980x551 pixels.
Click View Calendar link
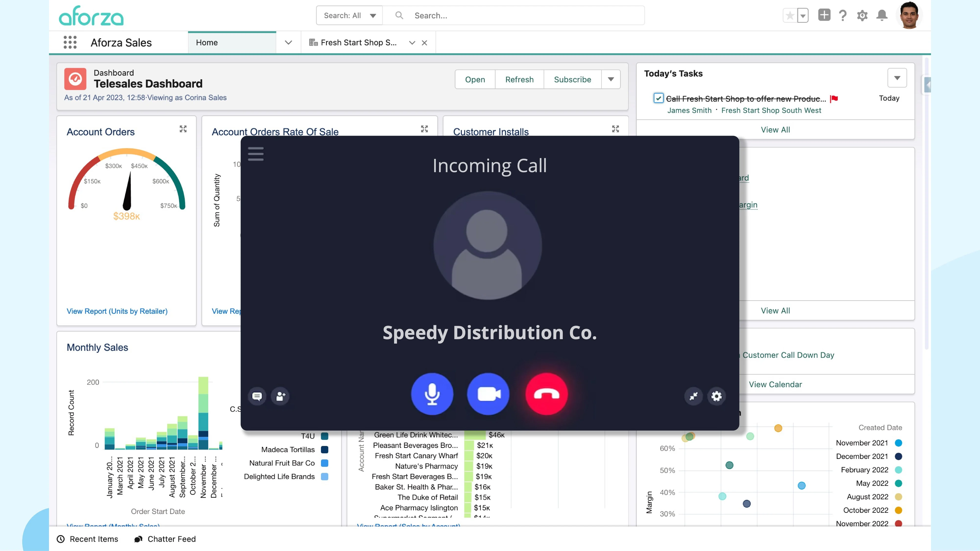point(775,384)
